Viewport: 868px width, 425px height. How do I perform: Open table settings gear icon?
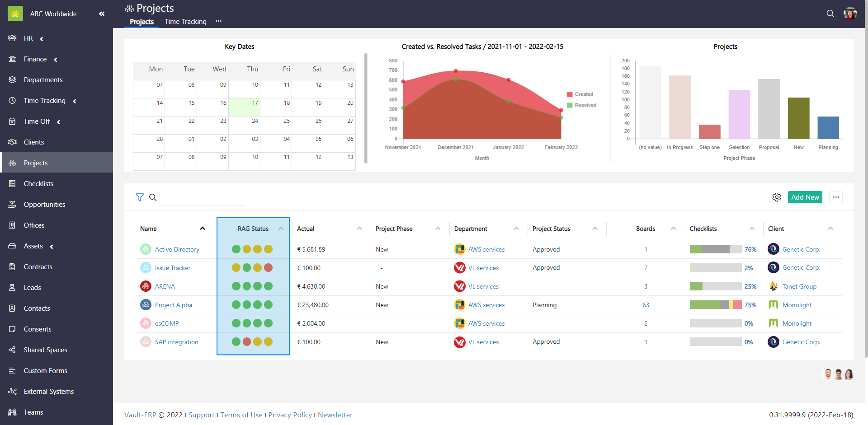click(x=776, y=197)
